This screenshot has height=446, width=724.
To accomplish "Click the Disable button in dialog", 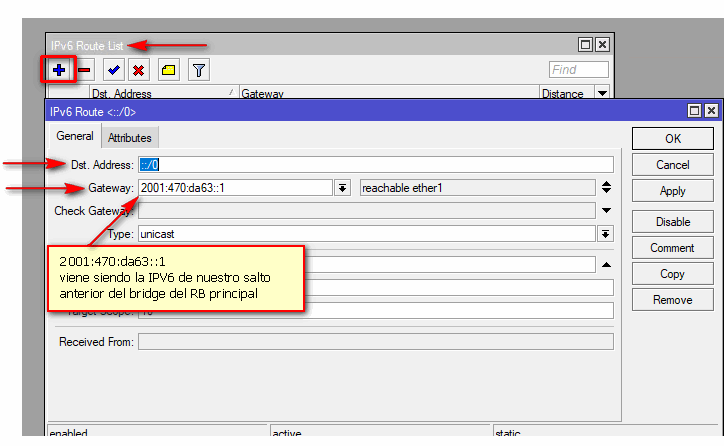I will coord(673,222).
